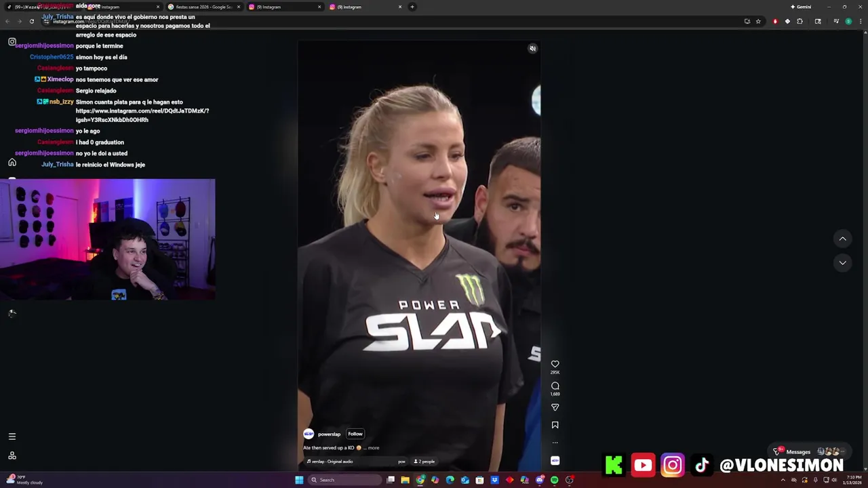Switch to the third "(9) Instagram" browser tab

coord(285,7)
